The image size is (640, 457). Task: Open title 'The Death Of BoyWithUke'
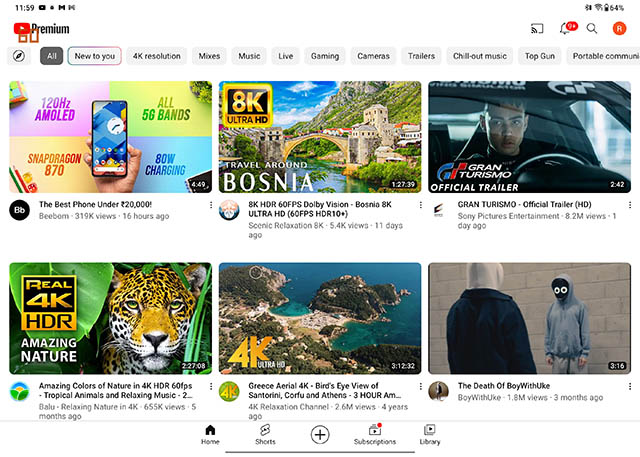click(504, 386)
